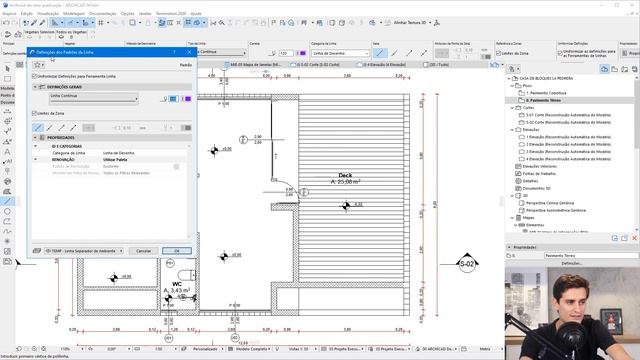640x360 pixels.
Task: Click the Project Map icon in the Navigator
Action: [x=604, y=69]
